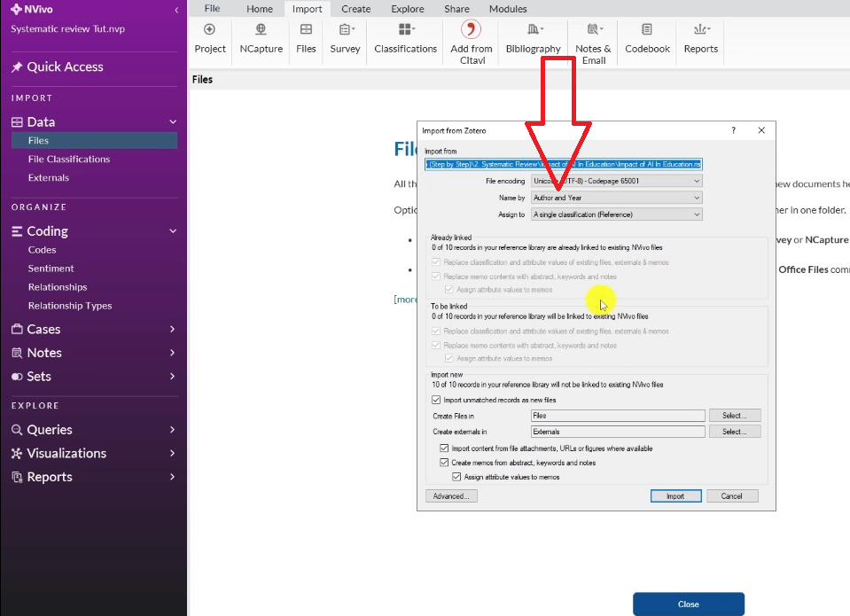Expand the Cases section arrow
Viewport: 850px width, 616px height.
pos(172,329)
